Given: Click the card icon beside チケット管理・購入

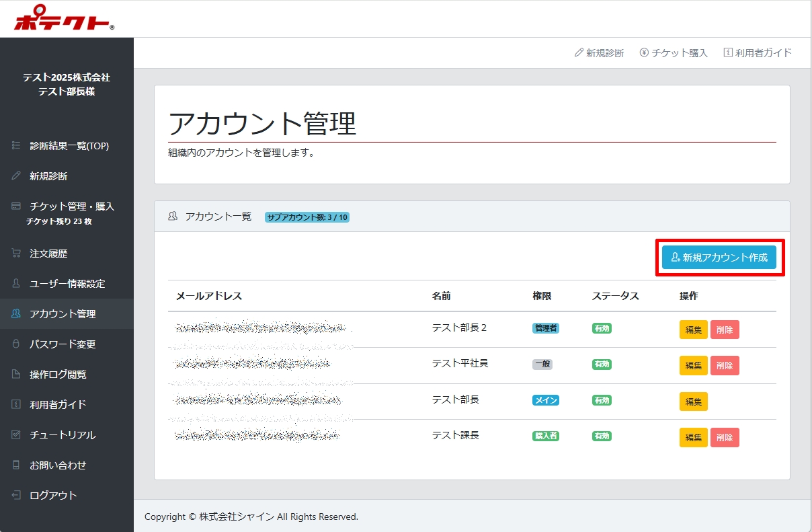Looking at the screenshot, I should point(16,206).
